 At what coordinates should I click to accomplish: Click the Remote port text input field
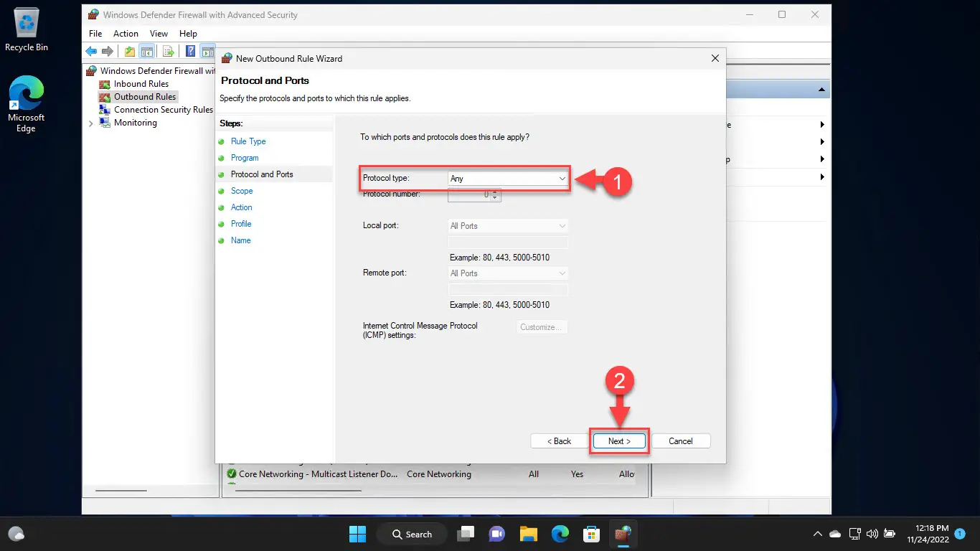tap(508, 290)
